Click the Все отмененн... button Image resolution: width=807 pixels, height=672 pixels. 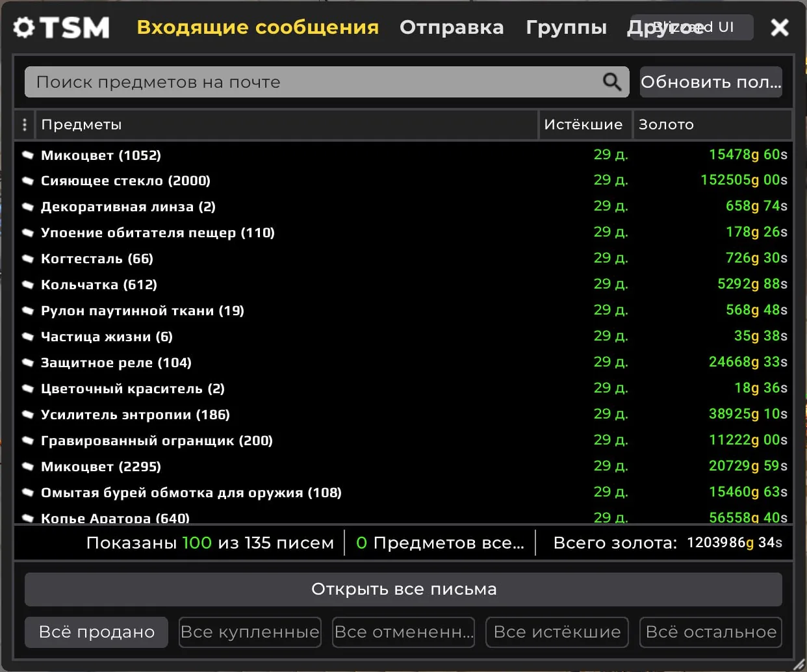pos(403,632)
